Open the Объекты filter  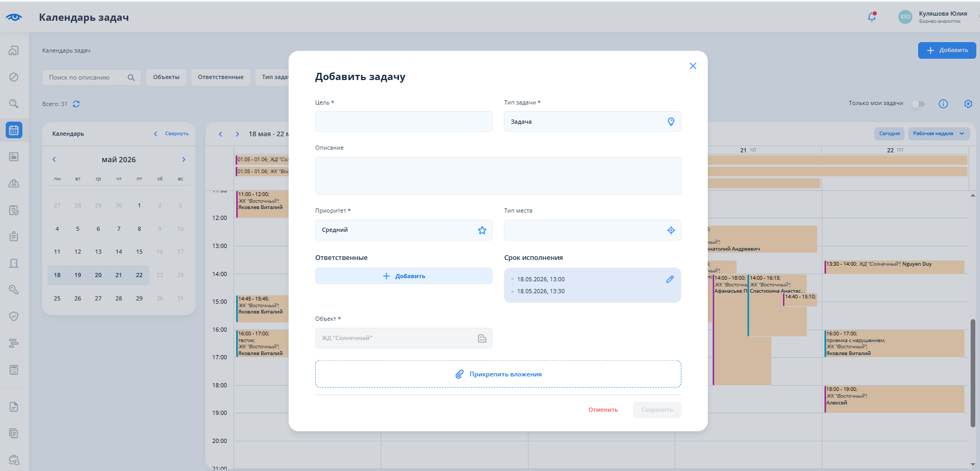pos(166,77)
